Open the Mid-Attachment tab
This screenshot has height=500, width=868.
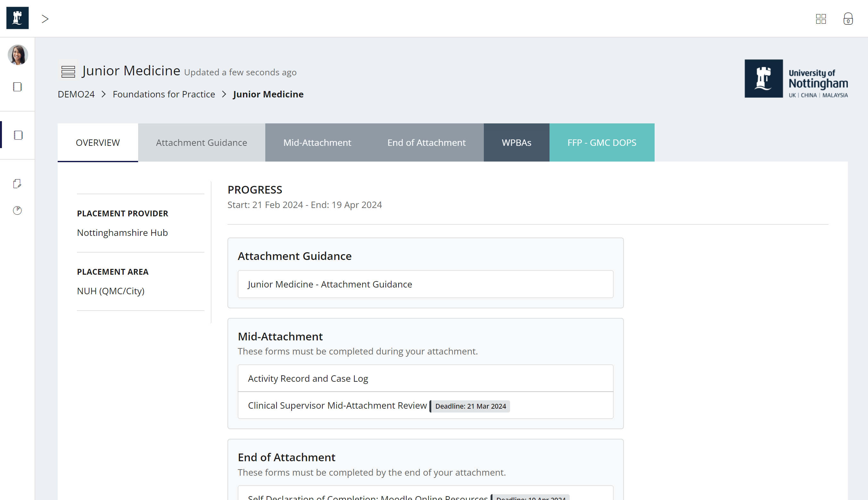point(317,142)
